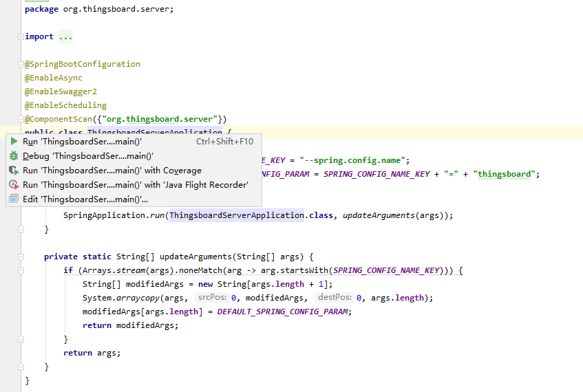Click DEFAULT_SPRING_CONFIG_PARAM in assignment line

[283, 312]
